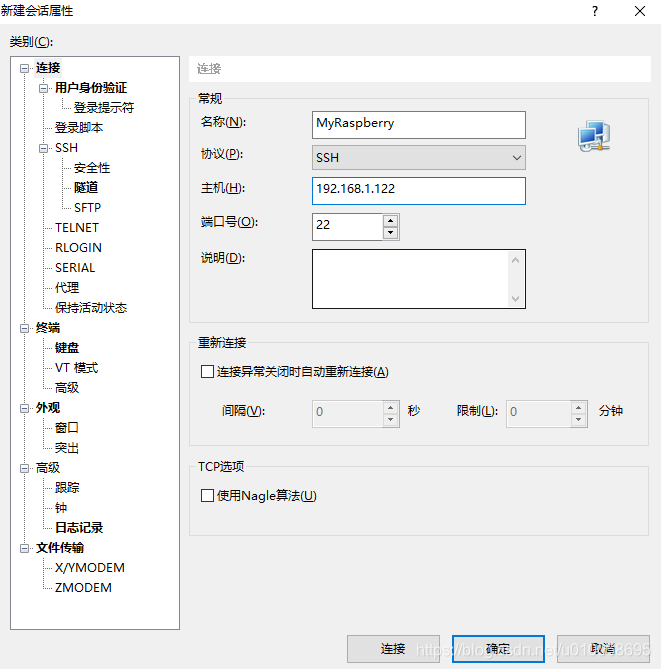Select 用户身份验证 in the tree
This screenshot has width=661, height=669.
(91, 88)
